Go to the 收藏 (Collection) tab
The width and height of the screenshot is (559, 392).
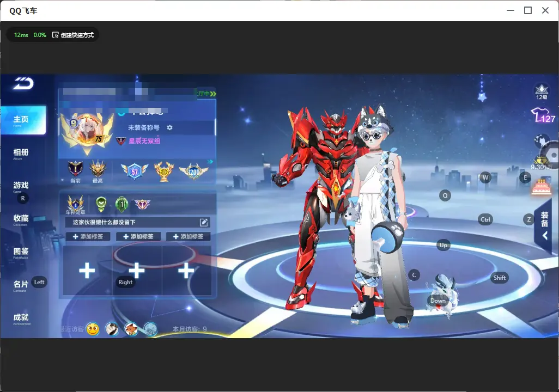click(21, 219)
